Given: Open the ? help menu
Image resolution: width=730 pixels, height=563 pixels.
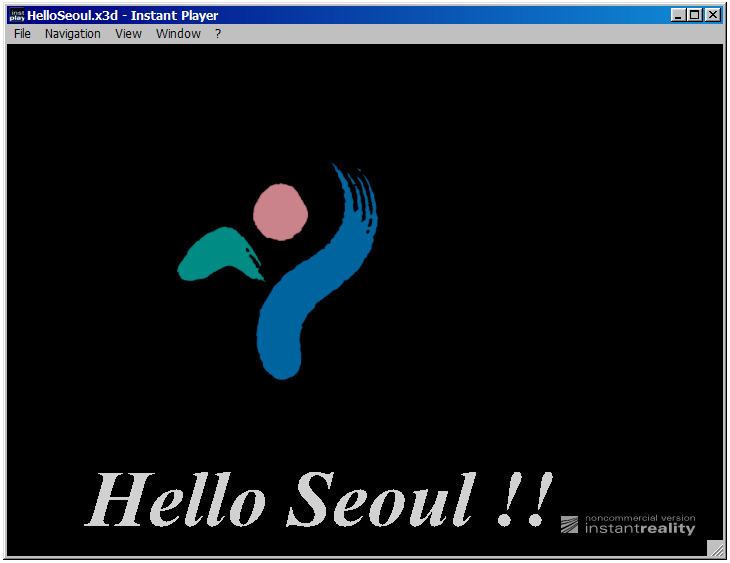Looking at the screenshot, I should tap(218, 34).
